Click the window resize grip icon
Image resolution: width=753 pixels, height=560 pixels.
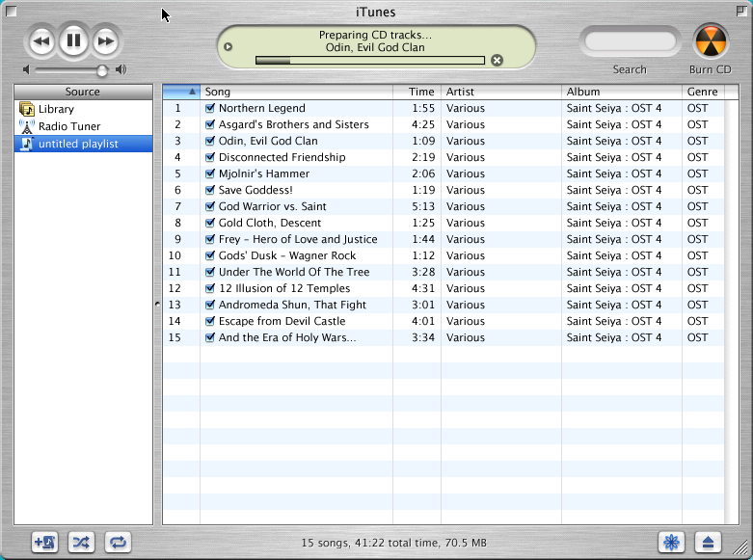(741, 547)
